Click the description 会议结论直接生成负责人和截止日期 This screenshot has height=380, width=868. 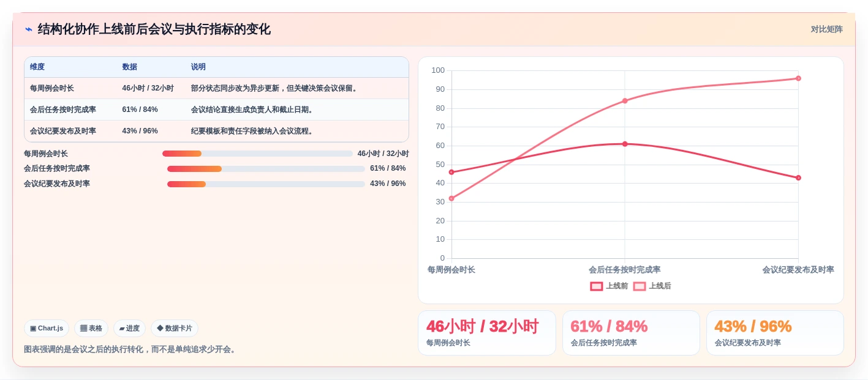click(x=253, y=110)
